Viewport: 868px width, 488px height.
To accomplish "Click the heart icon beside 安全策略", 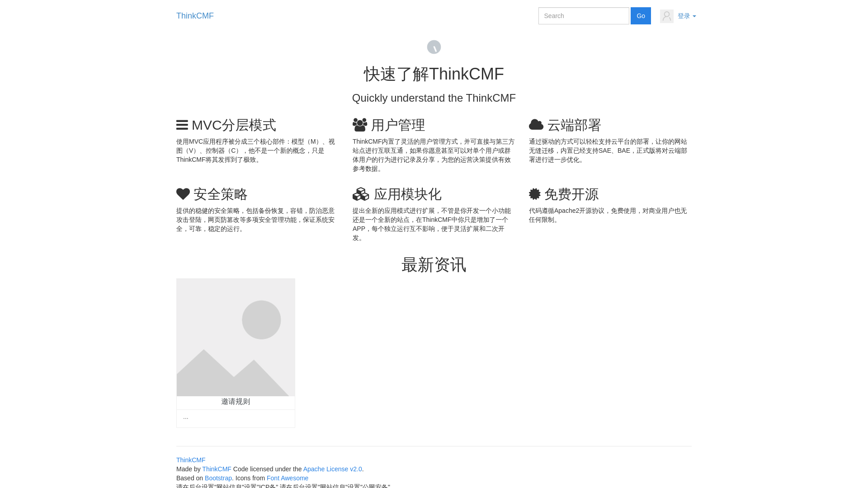I will [x=183, y=194].
